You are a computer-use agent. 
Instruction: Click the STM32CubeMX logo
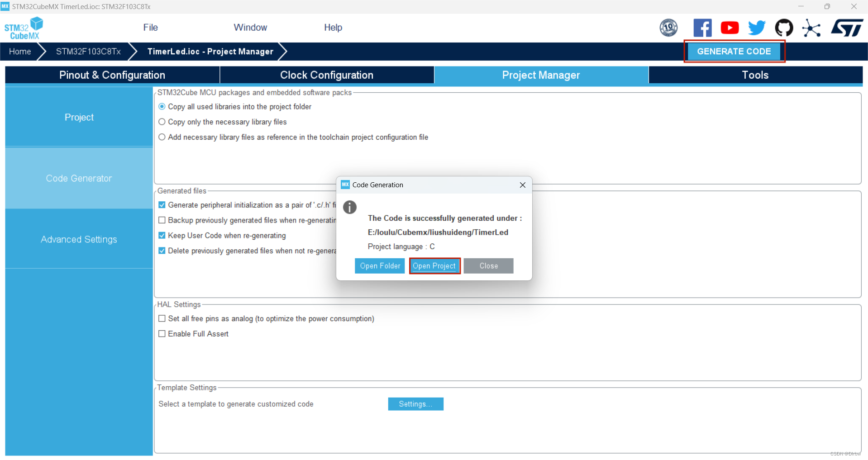(24, 28)
